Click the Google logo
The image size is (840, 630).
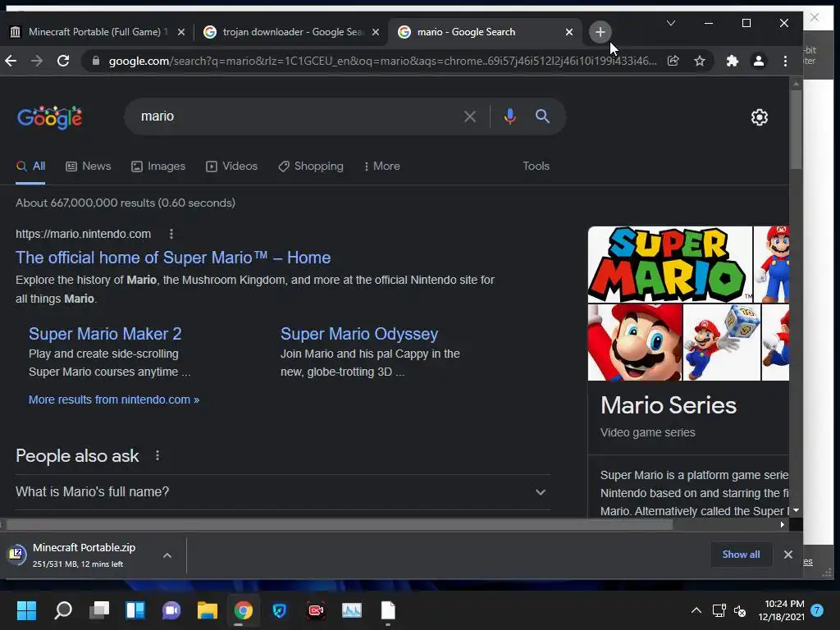(50, 116)
